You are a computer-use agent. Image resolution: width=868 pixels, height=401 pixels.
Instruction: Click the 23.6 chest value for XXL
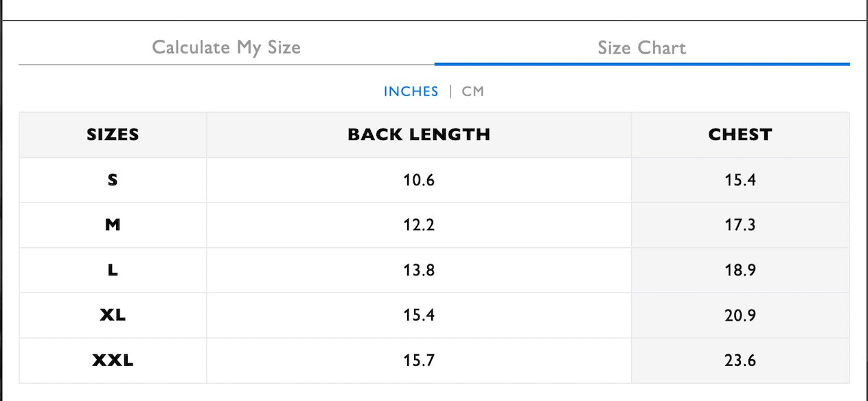[x=740, y=360]
